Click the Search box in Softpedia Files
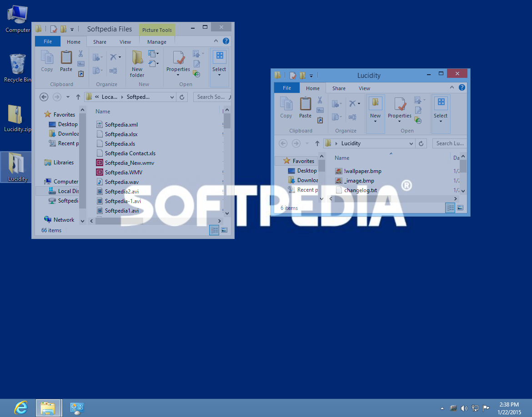532x417 pixels. 212,97
